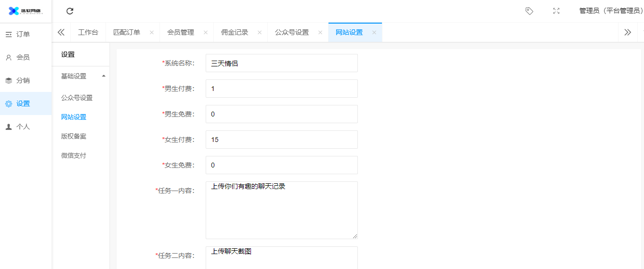644x269 pixels.
Task: Click the 系统名称 input field
Action: 281,63
